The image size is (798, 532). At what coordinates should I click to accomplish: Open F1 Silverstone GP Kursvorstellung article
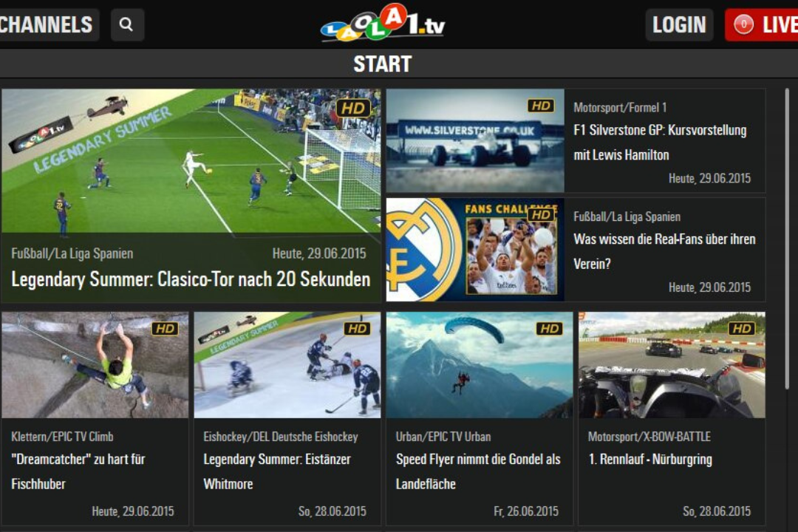point(660,143)
